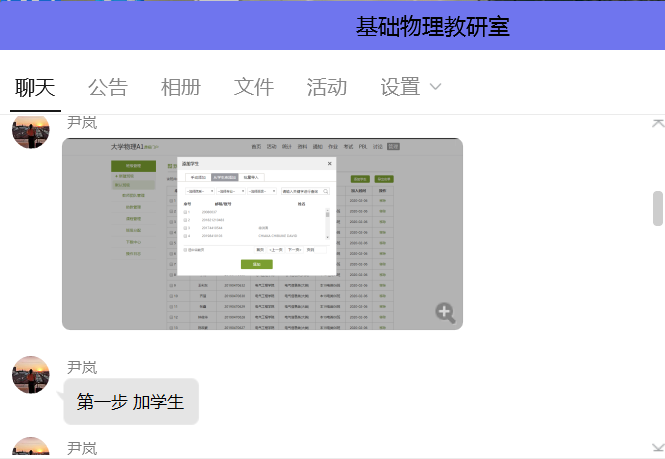Viewport: 665px width, 459px height.
Task: Click sender name 尹岚 above 第一步 加学生 bubble
Action: coord(82,367)
